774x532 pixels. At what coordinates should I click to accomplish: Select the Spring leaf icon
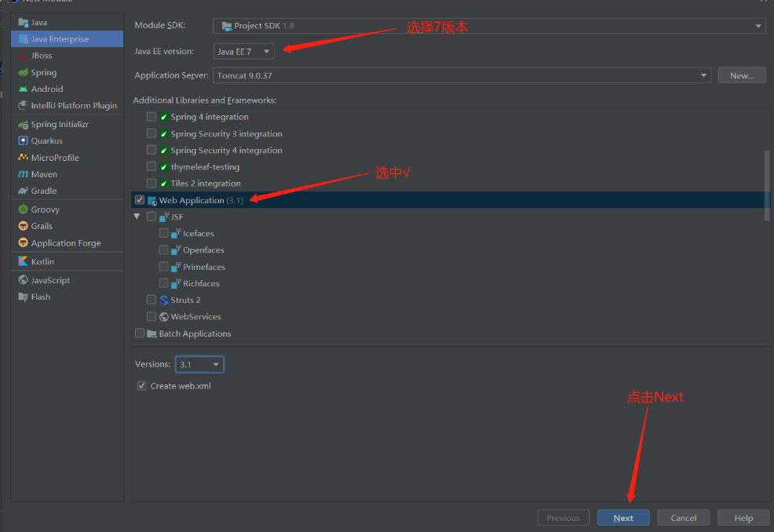pyautogui.click(x=24, y=72)
